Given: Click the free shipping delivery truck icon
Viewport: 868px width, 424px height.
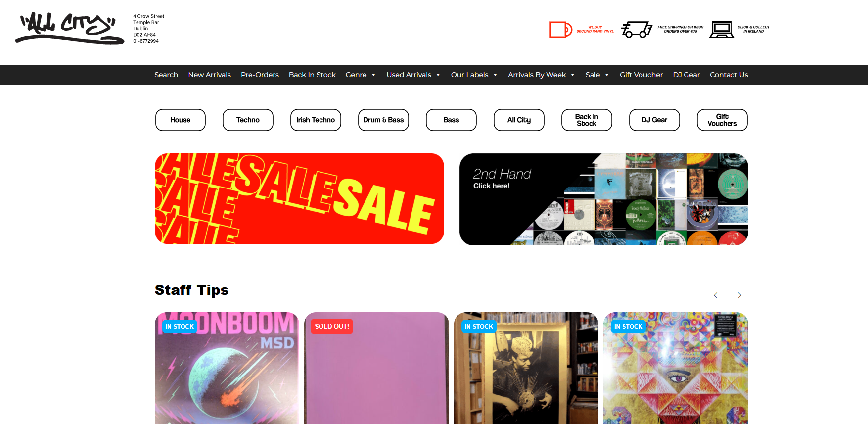Looking at the screenshot, I should (x=637, y=30).
